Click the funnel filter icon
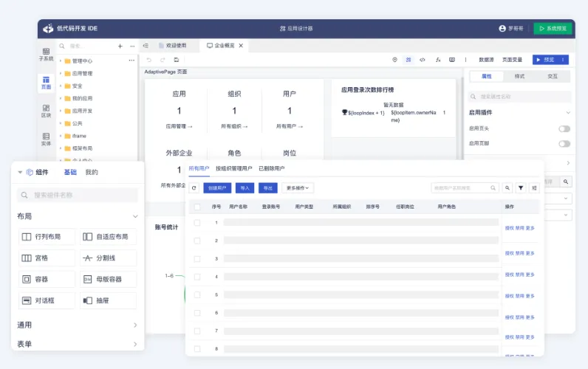Viewport: 588px width, 369px height. pyautogui.click(x=521, y=188)
